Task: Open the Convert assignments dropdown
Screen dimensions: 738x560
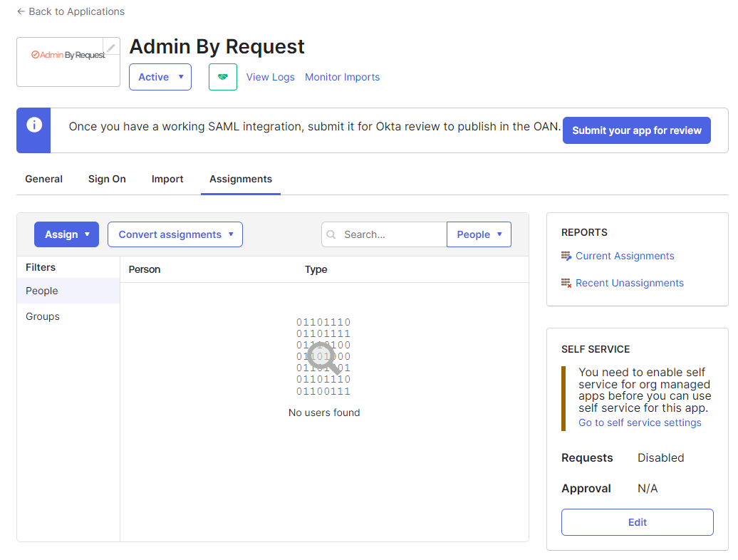Action: 175,234
